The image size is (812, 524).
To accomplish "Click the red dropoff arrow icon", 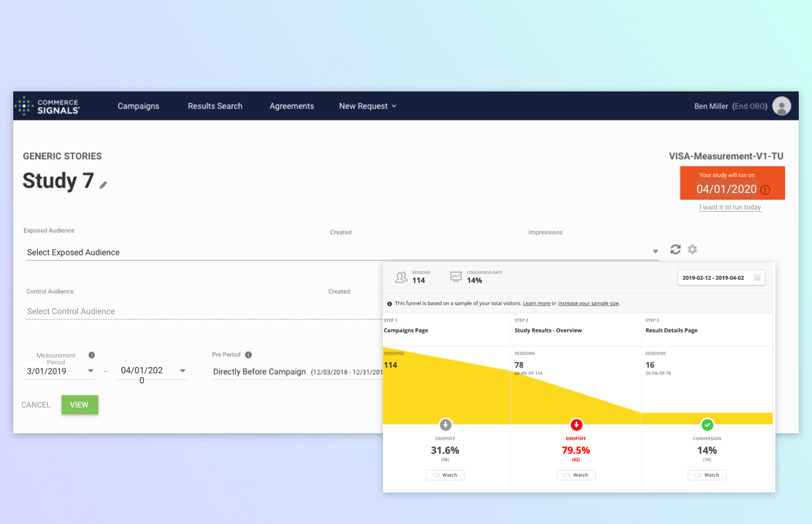I will [x=576, y=424].
